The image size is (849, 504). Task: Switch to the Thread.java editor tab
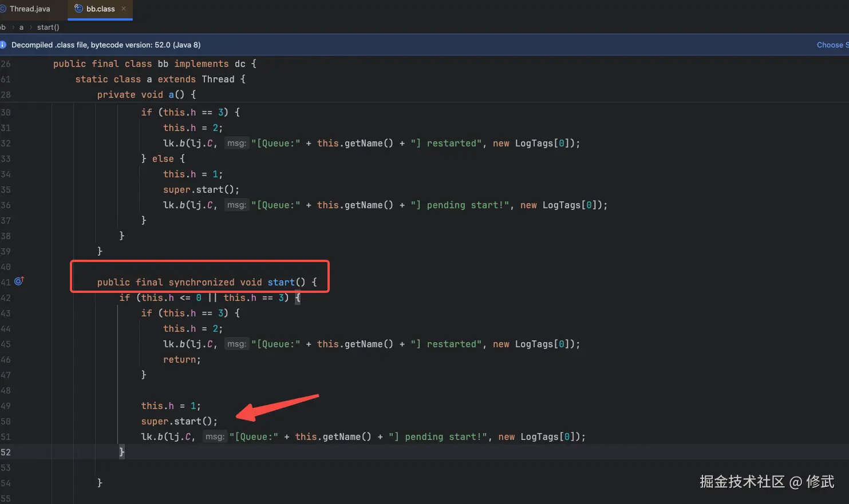[29, 9]
